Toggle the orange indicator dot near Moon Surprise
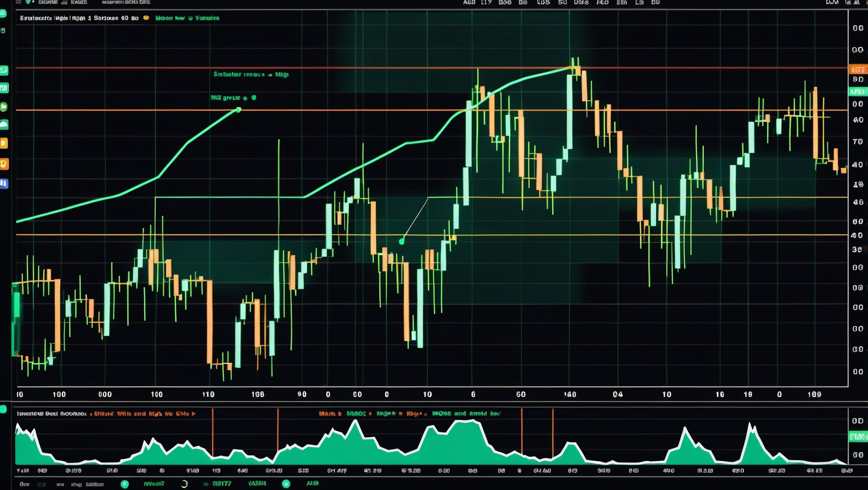Viewport: 868px width, 490px height. click(x=146, y=18)
